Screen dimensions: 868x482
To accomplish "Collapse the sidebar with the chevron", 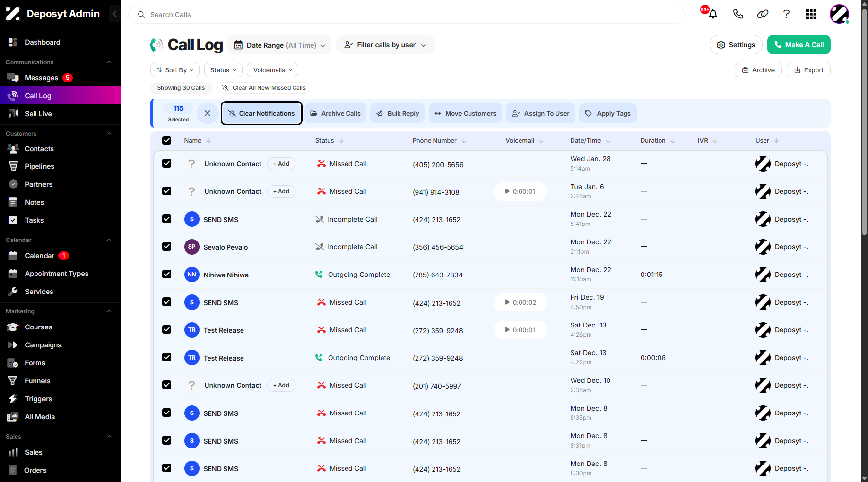I will [114, 14].
